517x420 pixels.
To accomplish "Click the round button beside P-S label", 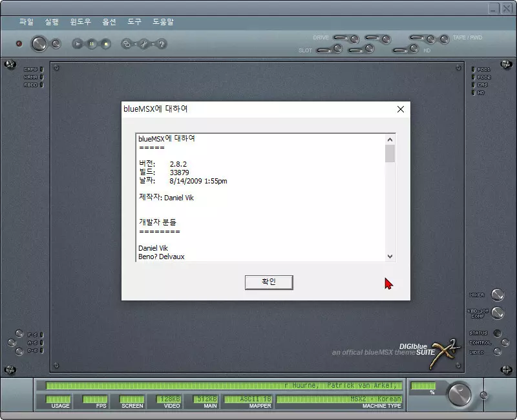I will [19, 352].
